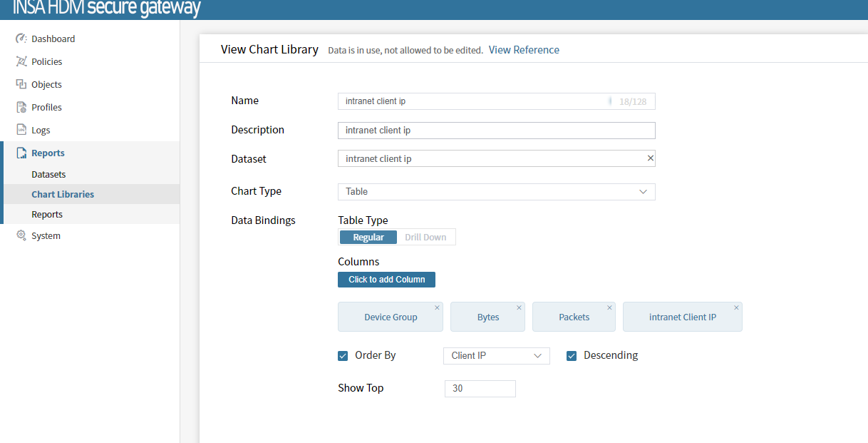Click the Logs icon in sidebar
The width and height of the screenshot is (868, 443).
(x=21, y=130)
